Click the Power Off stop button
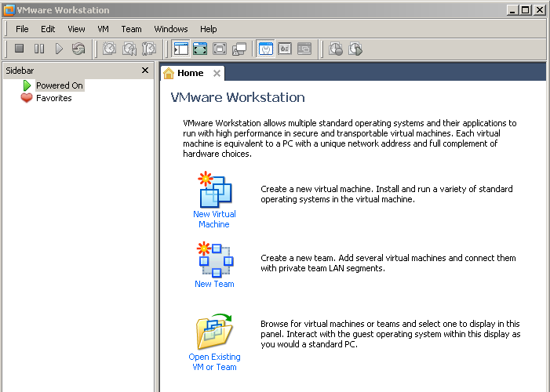 (x=20, y=49)
